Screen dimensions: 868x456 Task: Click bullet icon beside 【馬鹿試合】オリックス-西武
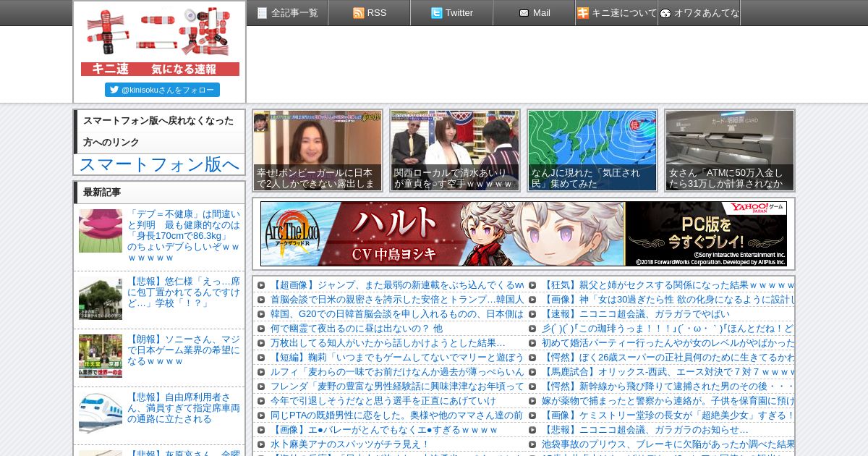[532, 372]
